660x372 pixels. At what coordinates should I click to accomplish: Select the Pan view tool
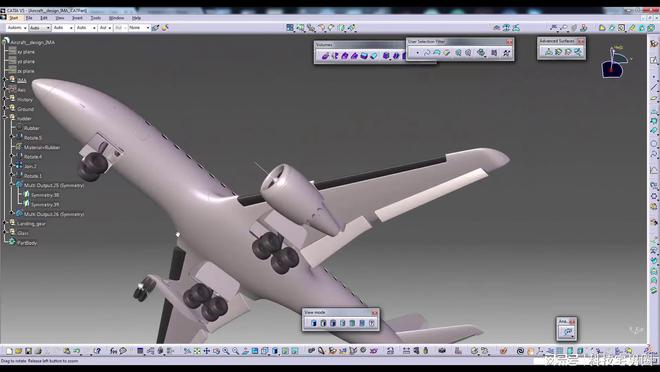coord(207,351)
